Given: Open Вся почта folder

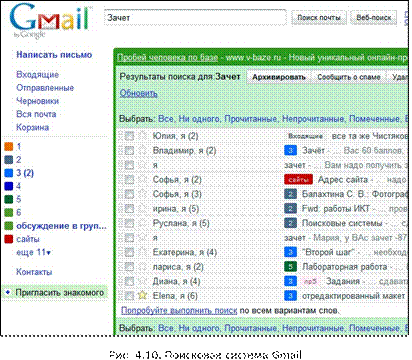Looking at the screenshot, I should point(36,114).
